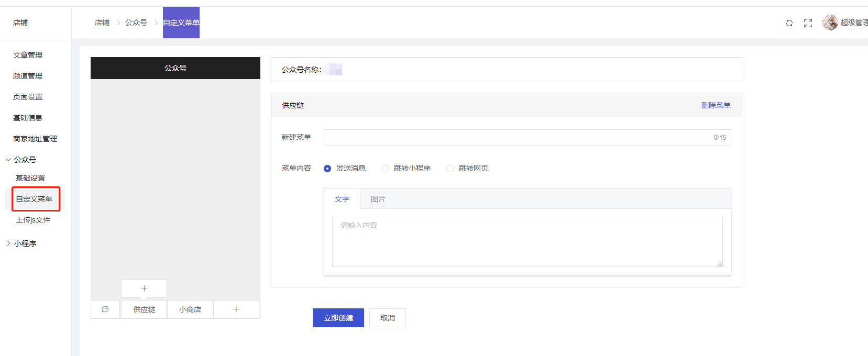Click 立即创建 button
This screenshot has width=868, height=356.
click(338, 318)
